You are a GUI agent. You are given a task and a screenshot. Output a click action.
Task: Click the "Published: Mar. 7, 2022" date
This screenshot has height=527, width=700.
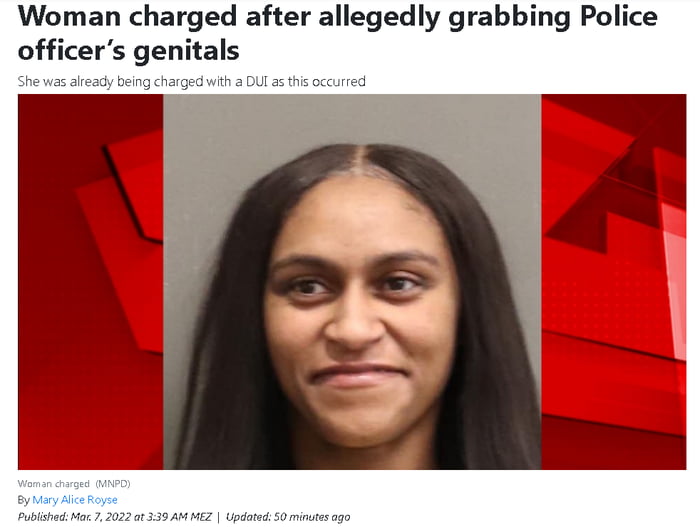(74, 517)
